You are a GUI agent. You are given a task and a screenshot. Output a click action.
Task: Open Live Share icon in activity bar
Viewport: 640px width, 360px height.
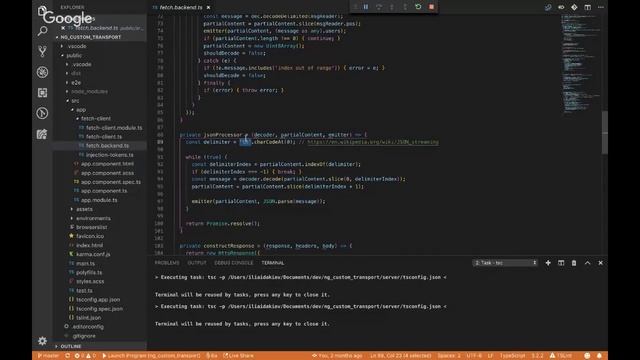pos(42,134)
